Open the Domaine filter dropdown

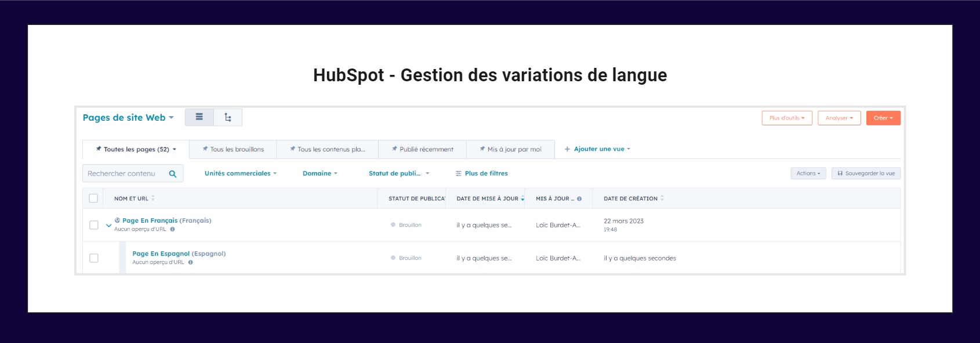click(x=320, y=174)
